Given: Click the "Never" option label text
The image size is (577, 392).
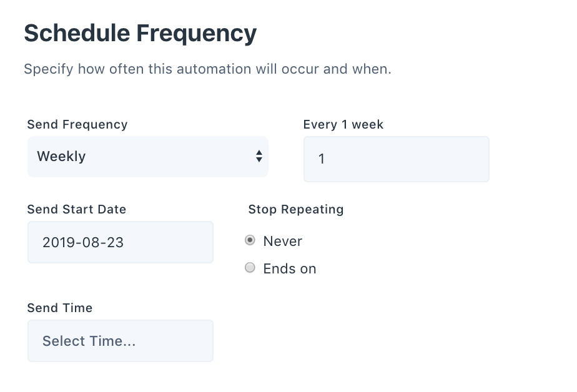Looking at the screenshot, I should [x=283, y=241].
